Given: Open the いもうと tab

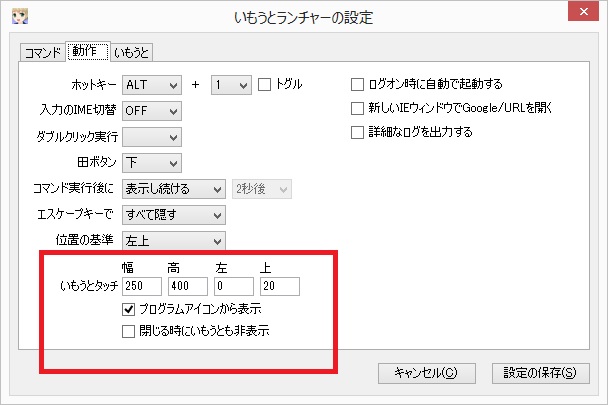Looking at the screenshot, I should pyautogui.click(x=131, y=52).
